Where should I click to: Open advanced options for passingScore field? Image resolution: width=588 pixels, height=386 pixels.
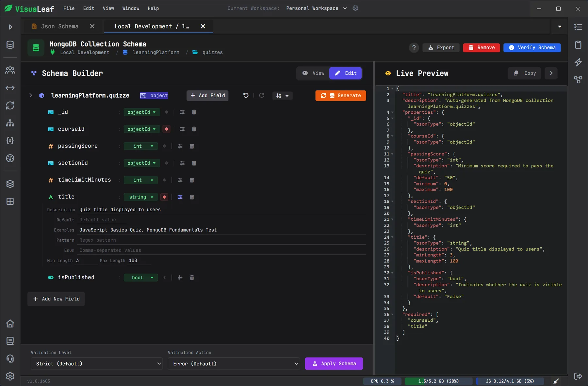[180, 146]
